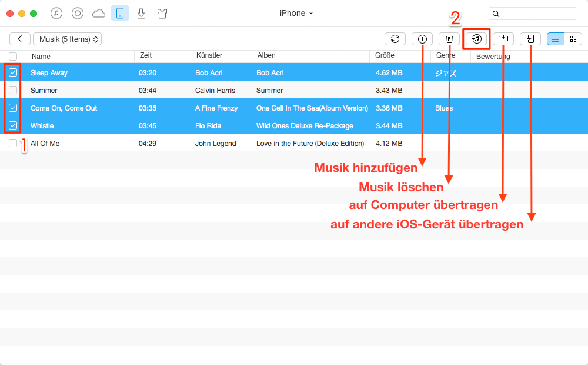Toggle the select-all header checkbox
The height and width of the screenshot is (365, 588).
[x=13, y=57]
